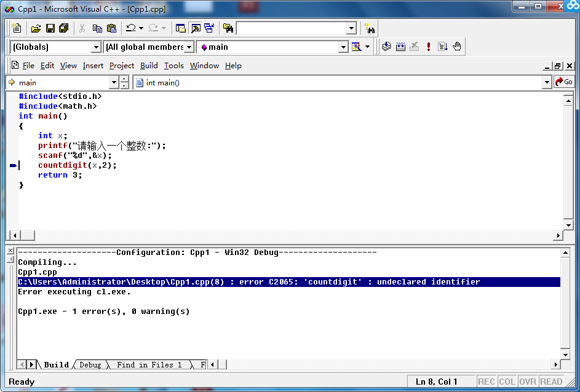Toggle the Workspace panel toolbar button
The width and height of the screenshot is (580, 392).
(x=180, y=28)
